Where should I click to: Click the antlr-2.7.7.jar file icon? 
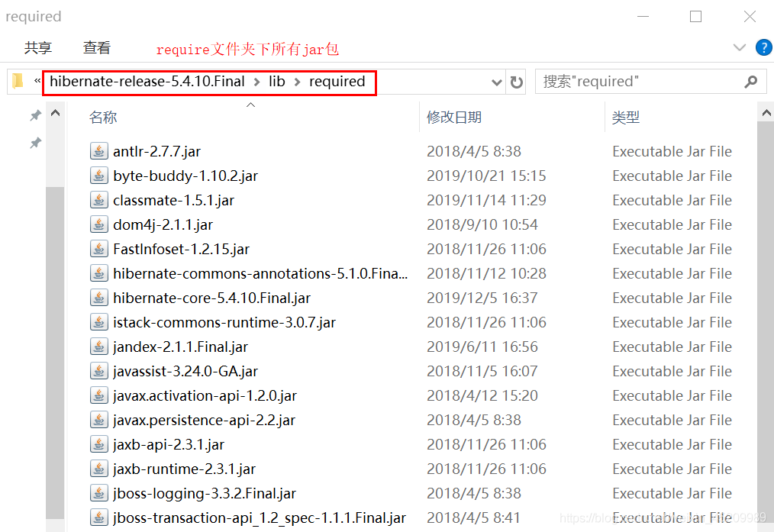point(98,151)
